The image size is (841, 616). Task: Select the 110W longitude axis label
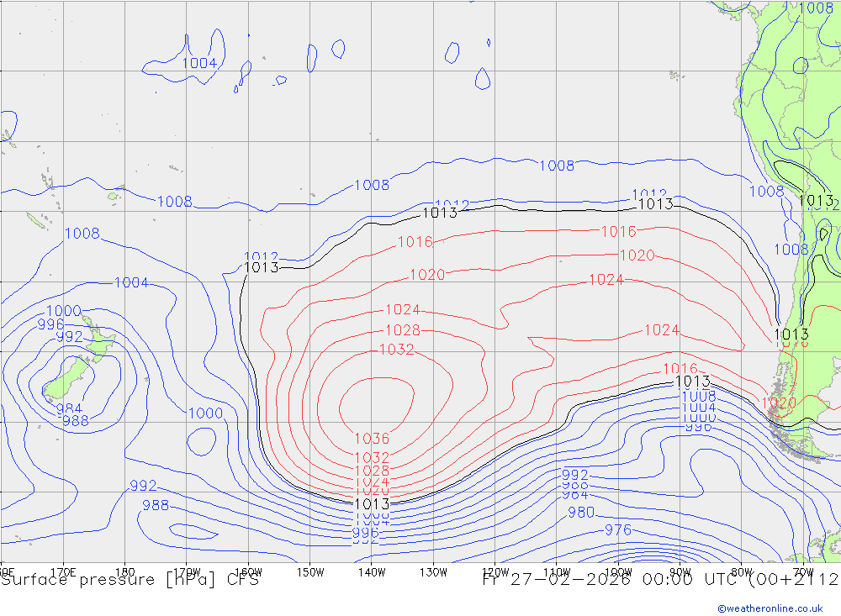[557, 572]
